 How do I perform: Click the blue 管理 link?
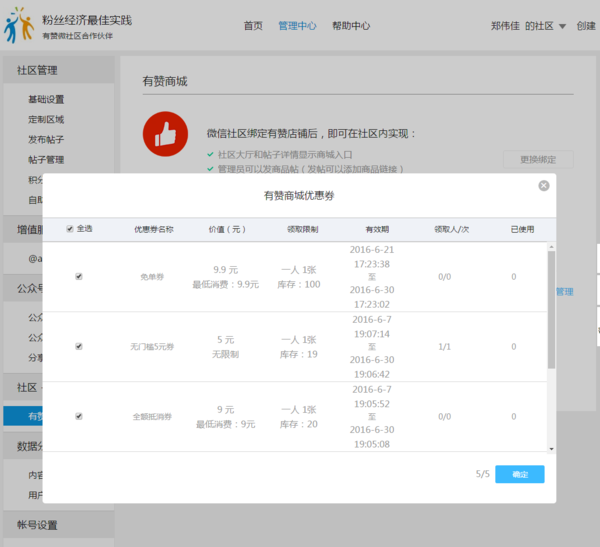tap(564, 292)
